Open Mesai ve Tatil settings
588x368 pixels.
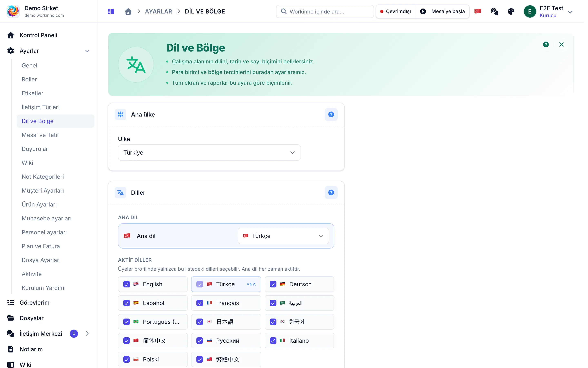(40, 135)
